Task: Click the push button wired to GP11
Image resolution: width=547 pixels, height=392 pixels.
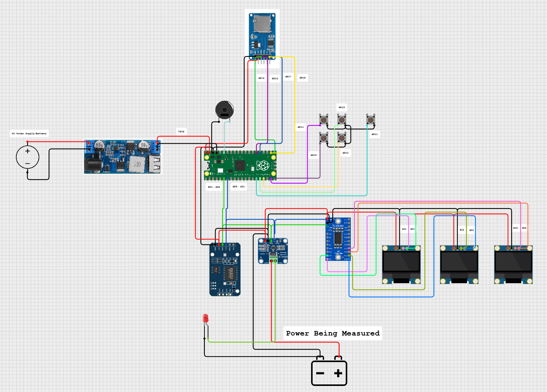Action: pos(371,120)
